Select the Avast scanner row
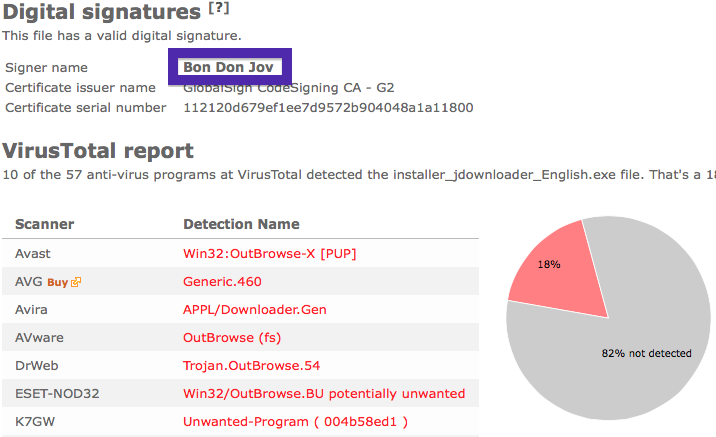The image size is (716, 437). coord(240,253)
